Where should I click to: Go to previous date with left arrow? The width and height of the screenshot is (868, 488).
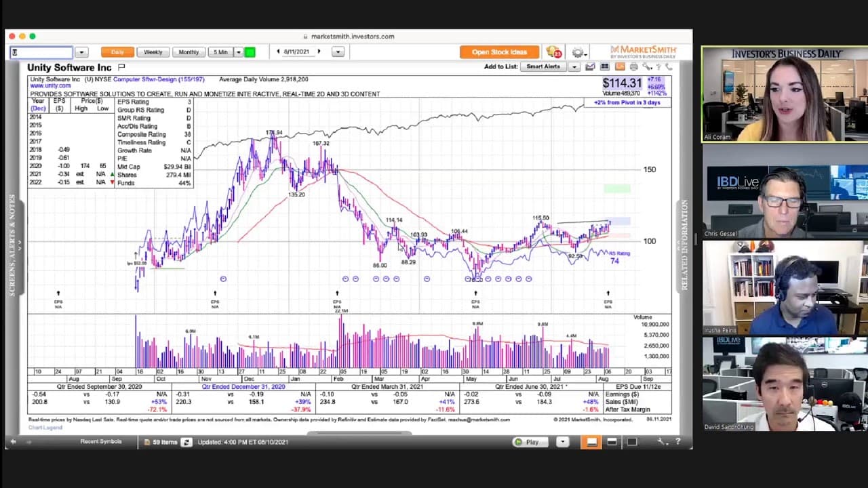(278, 52)
